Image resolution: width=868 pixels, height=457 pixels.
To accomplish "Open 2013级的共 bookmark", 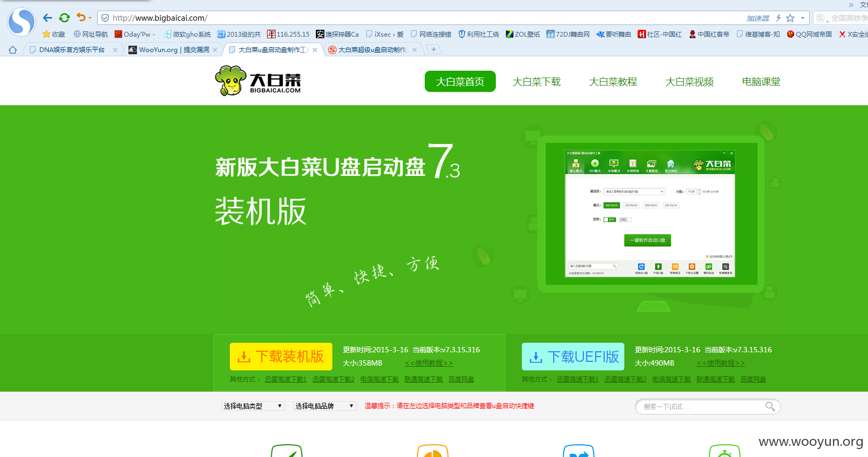I will pos(239,34).
